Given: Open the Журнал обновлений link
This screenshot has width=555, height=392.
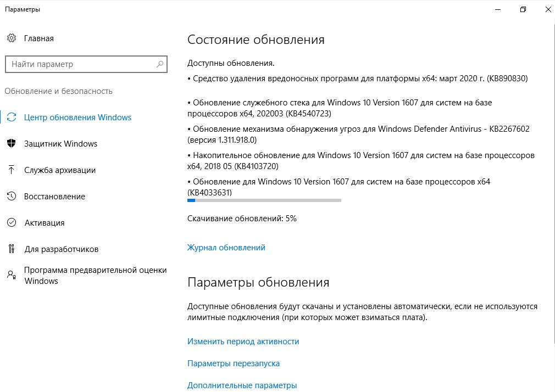Looking at the screenshot, I should coord(226,248).
